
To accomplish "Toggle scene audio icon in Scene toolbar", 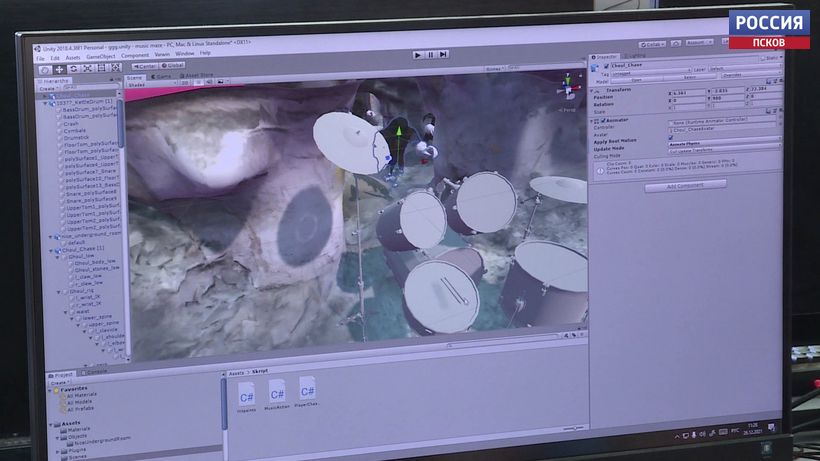I will [208, 82].
